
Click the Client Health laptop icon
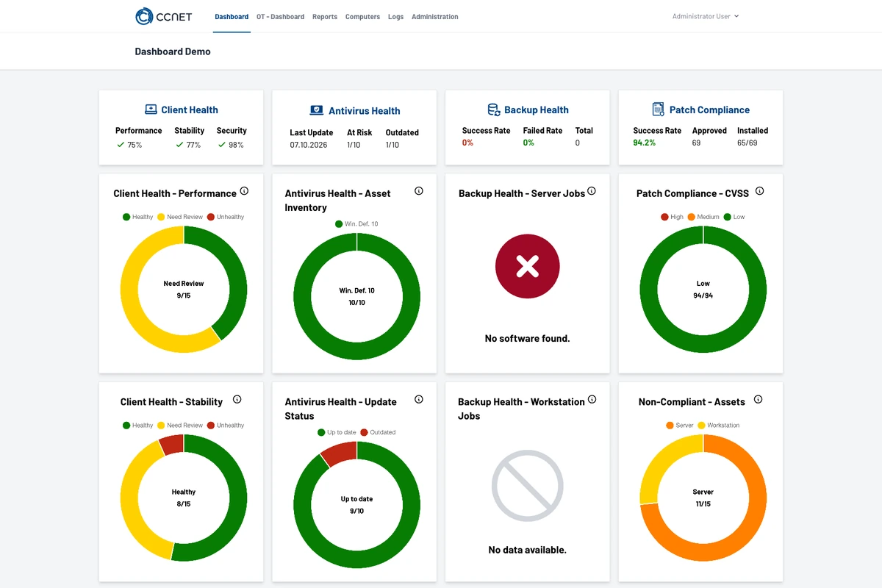pos(151,110)
